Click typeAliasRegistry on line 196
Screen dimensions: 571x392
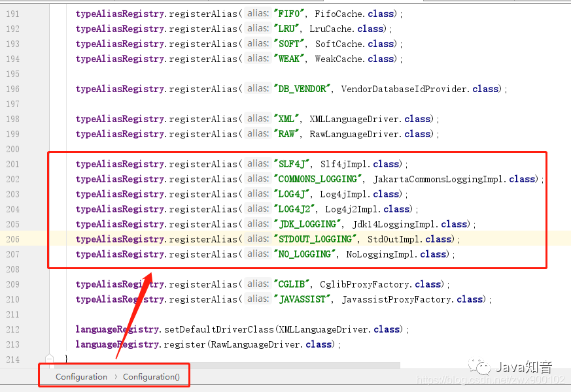[x=120, y=89]
